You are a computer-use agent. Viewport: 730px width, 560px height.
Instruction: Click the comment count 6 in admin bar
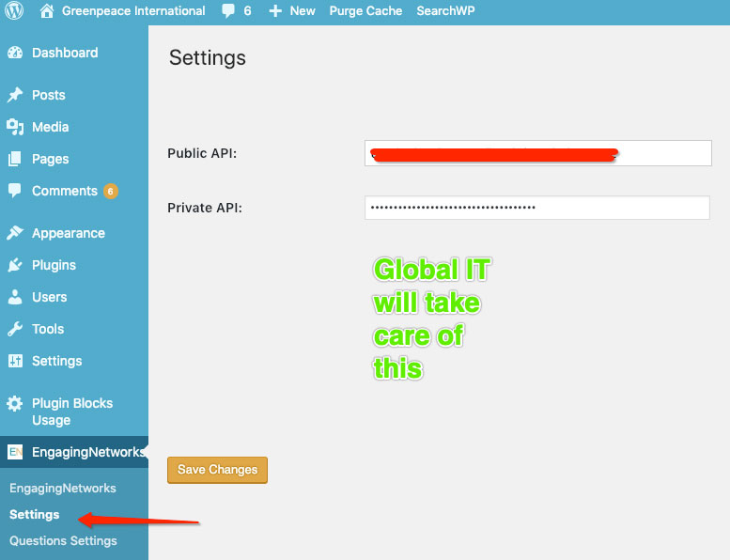[x=247, y=10]
